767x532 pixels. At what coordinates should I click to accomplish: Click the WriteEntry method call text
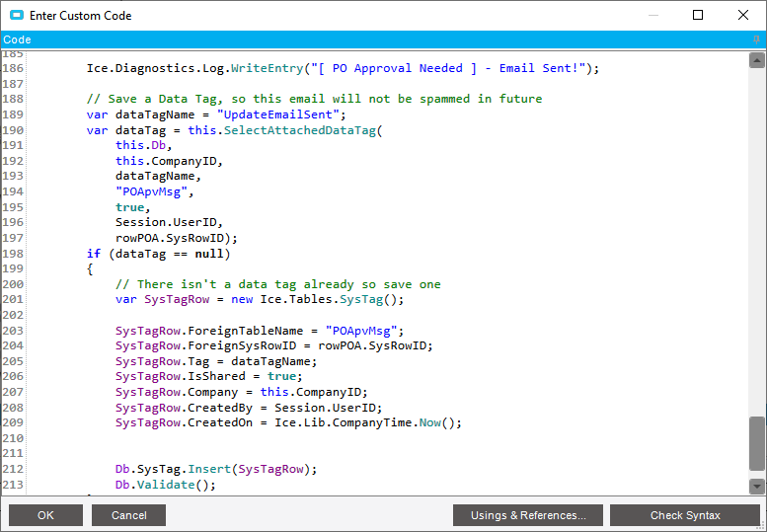pyautogui.click(x=268, y=68)
